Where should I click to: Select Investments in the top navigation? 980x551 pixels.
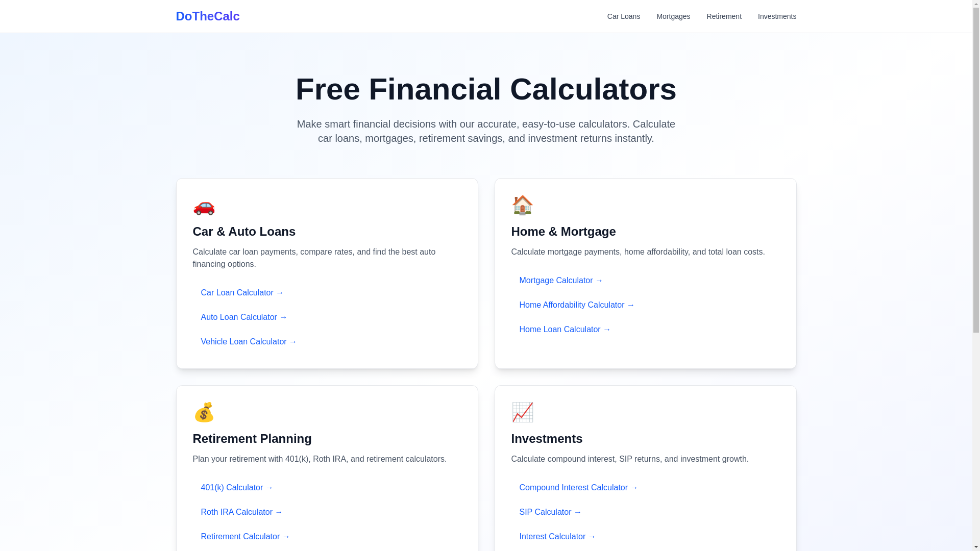[776, 16]
